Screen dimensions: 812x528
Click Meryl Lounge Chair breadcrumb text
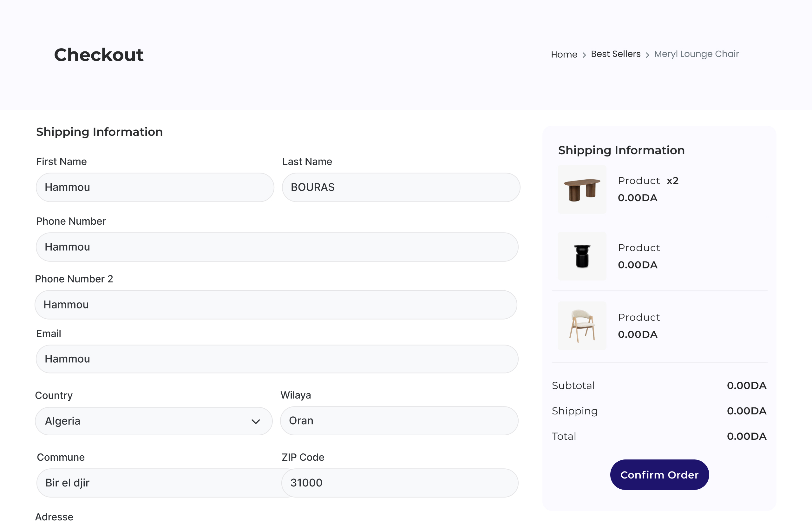coord(696,54)
